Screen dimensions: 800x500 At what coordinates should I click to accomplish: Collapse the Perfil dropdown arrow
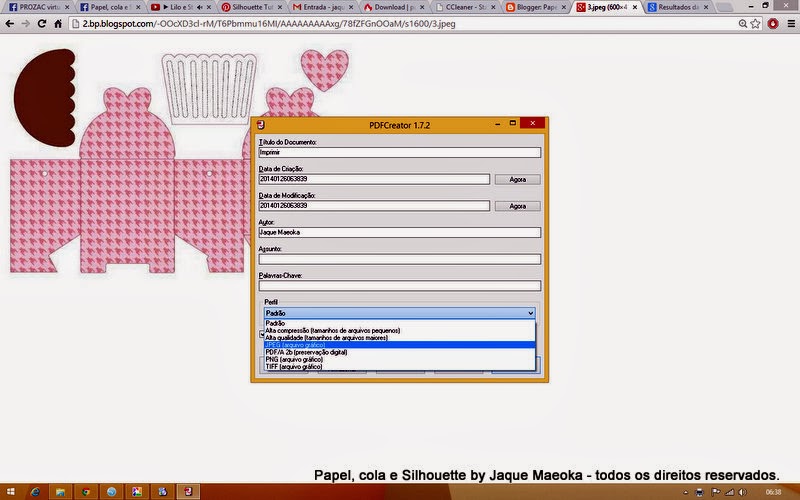tap(530, 313)
